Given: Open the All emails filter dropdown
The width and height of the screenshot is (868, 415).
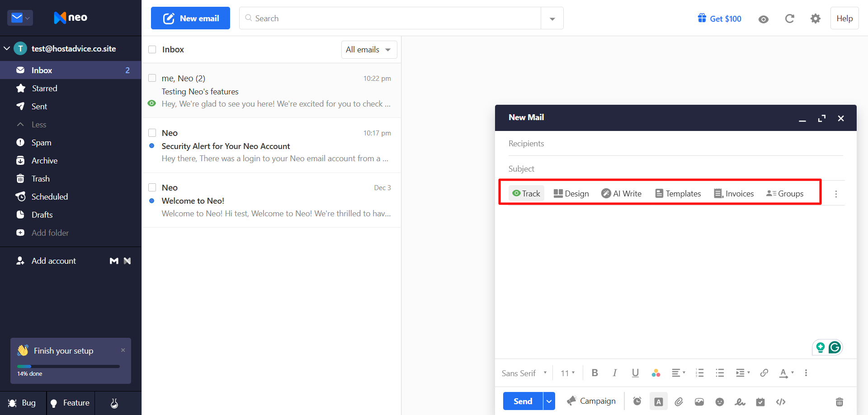Looking at the screenshot, I should [369, 50].
